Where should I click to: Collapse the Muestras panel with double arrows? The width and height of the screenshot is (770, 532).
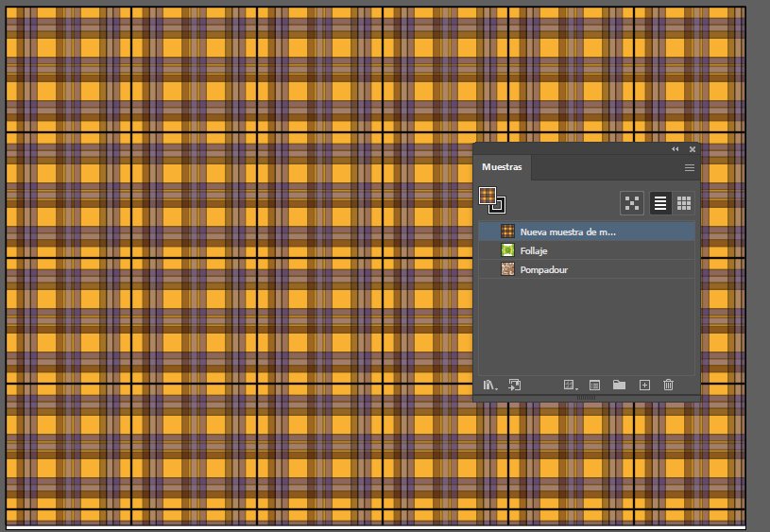pyautogui.click(x=675, y=149)
